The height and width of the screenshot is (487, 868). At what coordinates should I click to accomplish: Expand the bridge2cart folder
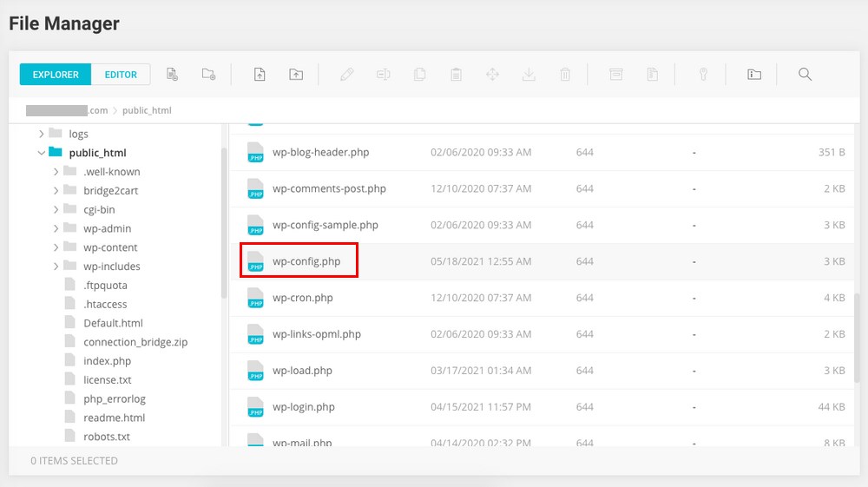(56, 190)
